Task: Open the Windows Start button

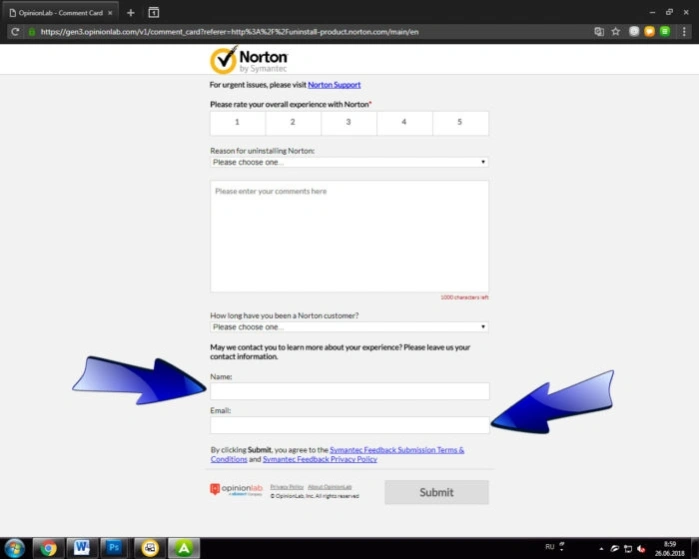Action: click(15, 548)
